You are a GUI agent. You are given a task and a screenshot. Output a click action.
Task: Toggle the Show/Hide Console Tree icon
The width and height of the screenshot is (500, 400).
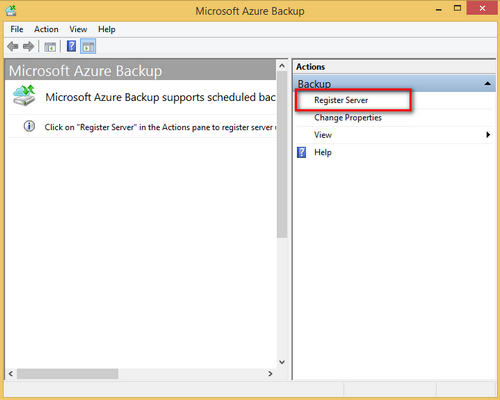[x=50, y=47]
